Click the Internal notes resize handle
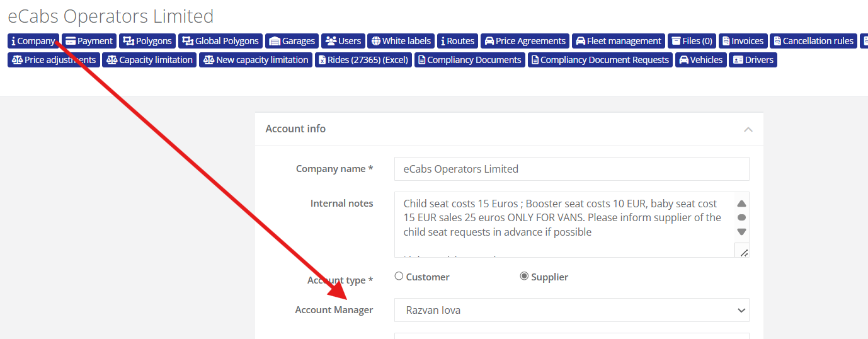The height and width of the screenshot is (339, 868). click(743, 251)
